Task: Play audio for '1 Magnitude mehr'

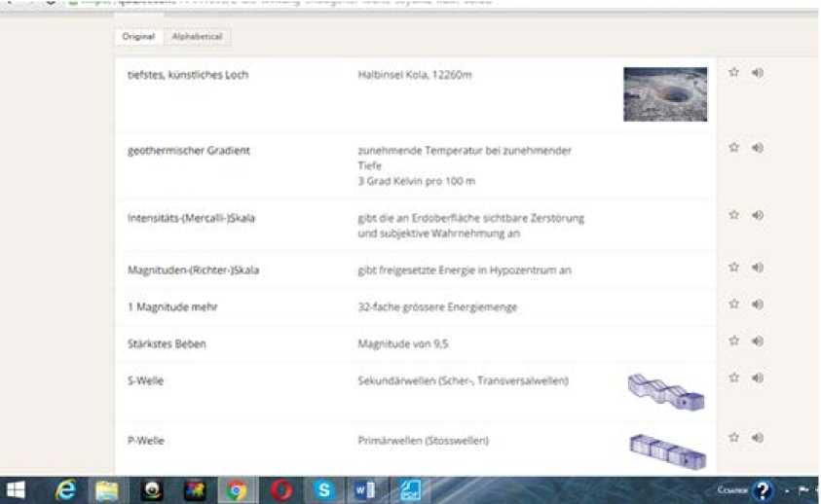Action: pos(757,305)
